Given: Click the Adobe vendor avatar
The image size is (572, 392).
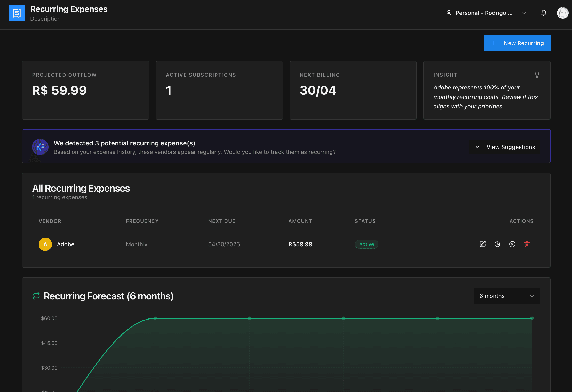Looking at the screenshot, I should (x=45, y=244).
